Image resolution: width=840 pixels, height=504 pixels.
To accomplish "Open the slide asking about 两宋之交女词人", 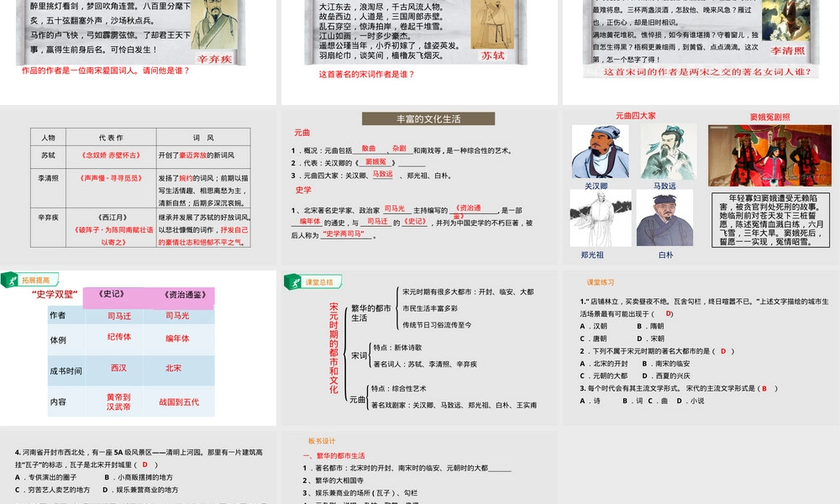I will (x=701, y=52).
